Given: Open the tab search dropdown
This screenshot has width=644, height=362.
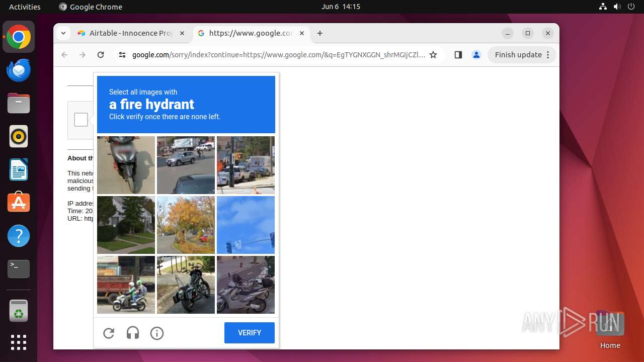Looking at the screenshot, I should click(x=63, y=33).
